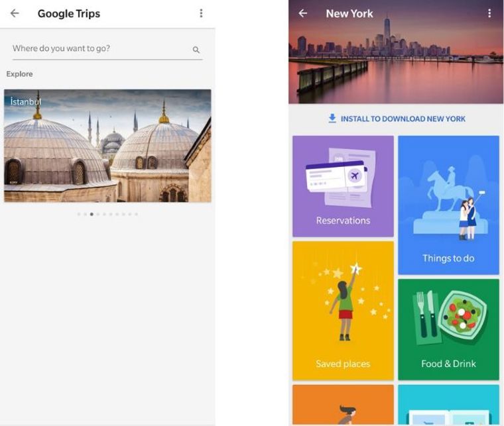
Task: Open the İstanbul explore card
Action: 107,146
